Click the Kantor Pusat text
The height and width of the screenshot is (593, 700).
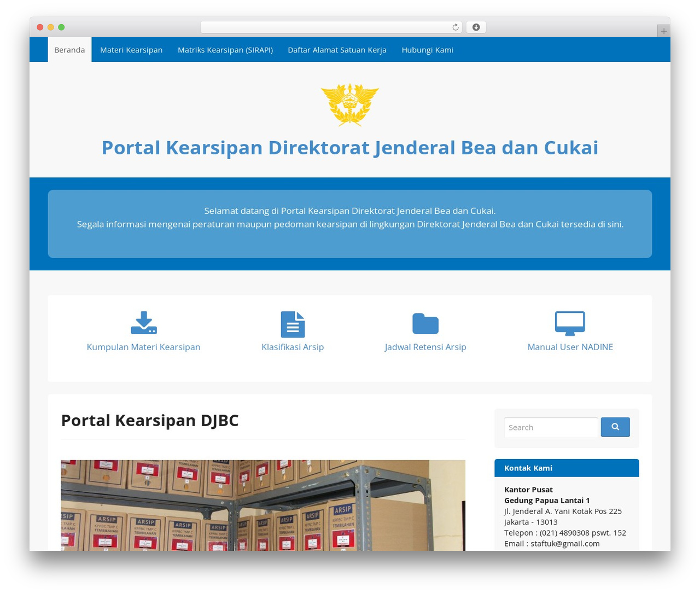tap(528, 490)
